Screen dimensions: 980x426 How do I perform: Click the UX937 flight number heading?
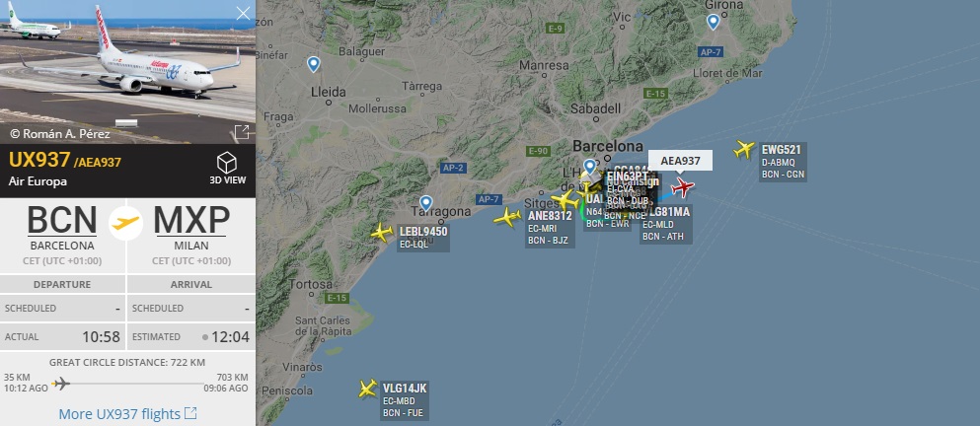[x=39, y=160]
